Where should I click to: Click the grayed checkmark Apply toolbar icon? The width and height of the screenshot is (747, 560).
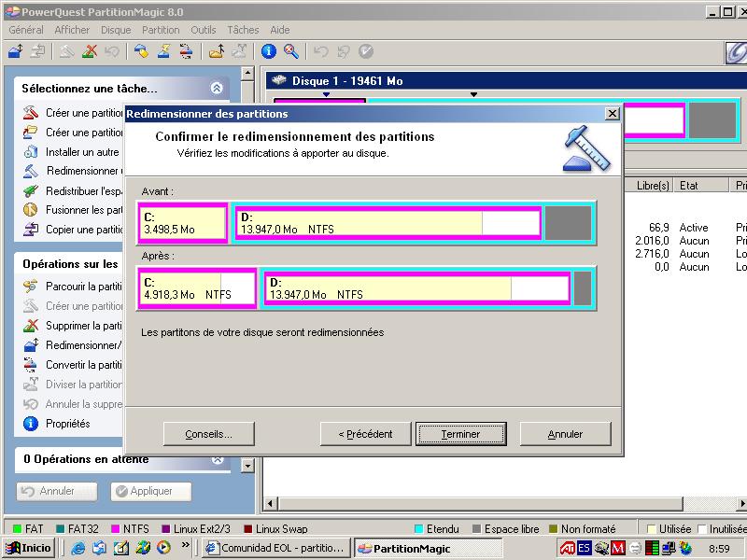(x=366, y=51)
